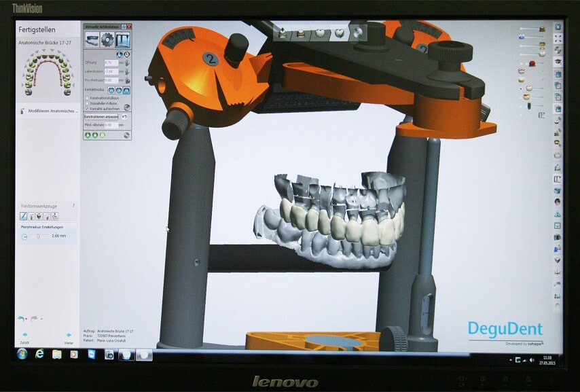Open the file explorer folder on taskbar
The width and height of the screenshot is (580, 392).
56,355
